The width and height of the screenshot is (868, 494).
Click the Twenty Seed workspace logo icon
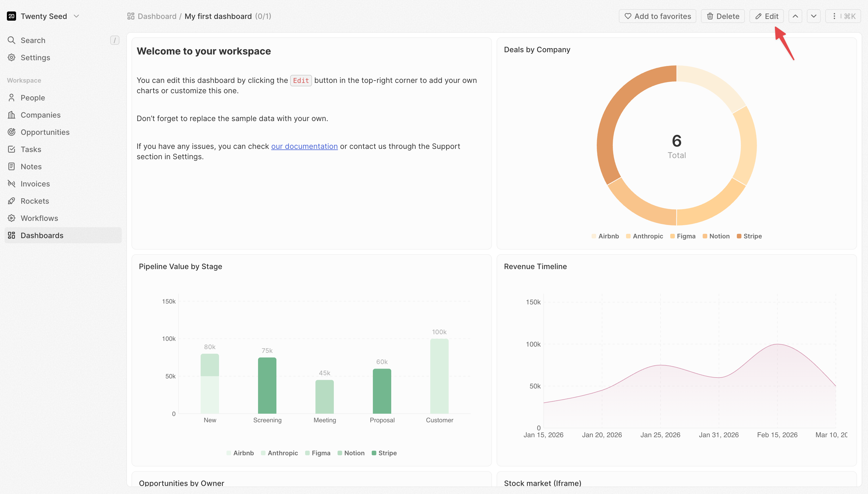tap(11, 16)
